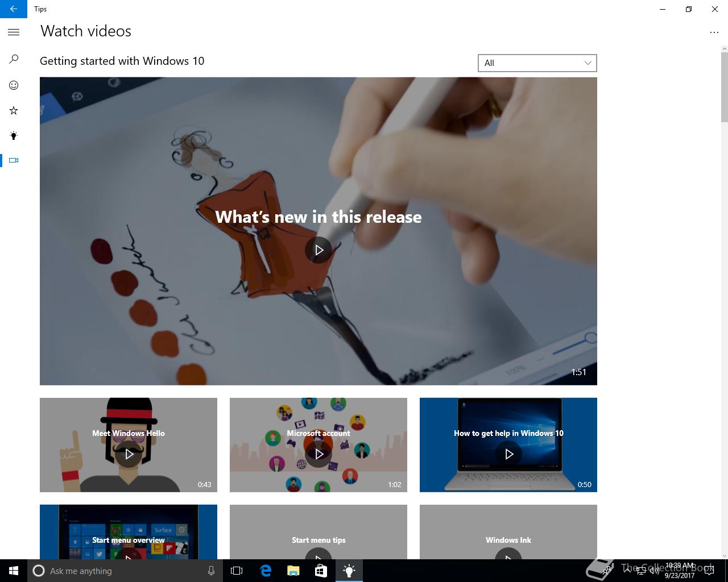This screenshot has width=728, height=582.
Task: Open the hamburger navigation menu
Action: pyautogui.click(x=14, y=32)
